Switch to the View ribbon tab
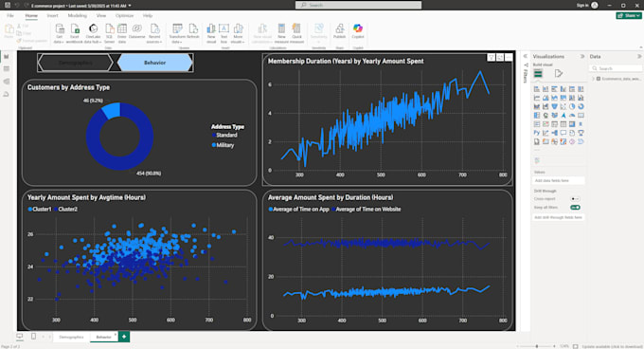644x349 pixels. click(101, 15)
